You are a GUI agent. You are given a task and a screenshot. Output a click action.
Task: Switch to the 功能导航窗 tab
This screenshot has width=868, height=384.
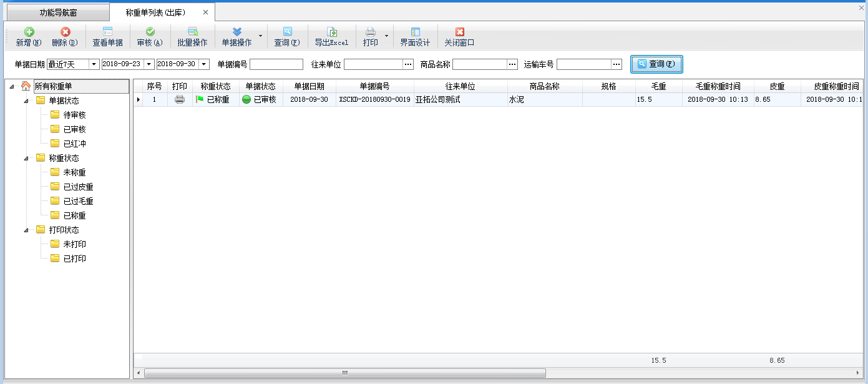pos(57,12)
